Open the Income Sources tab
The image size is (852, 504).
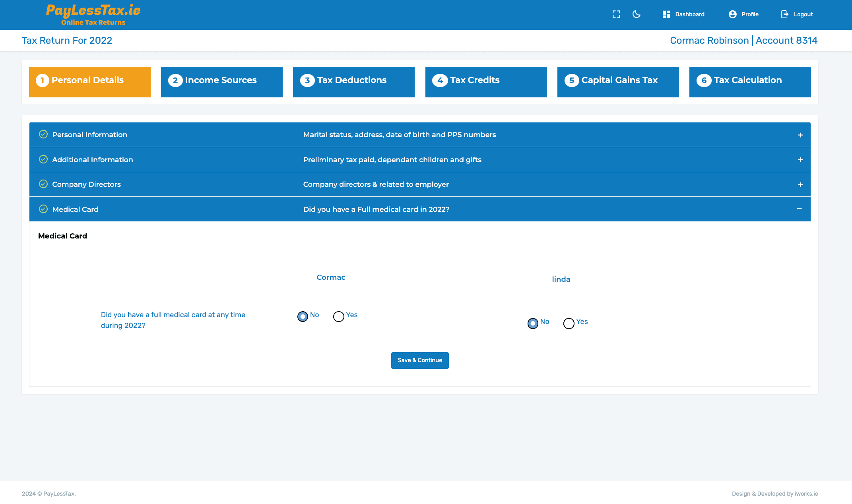[222, 82]
